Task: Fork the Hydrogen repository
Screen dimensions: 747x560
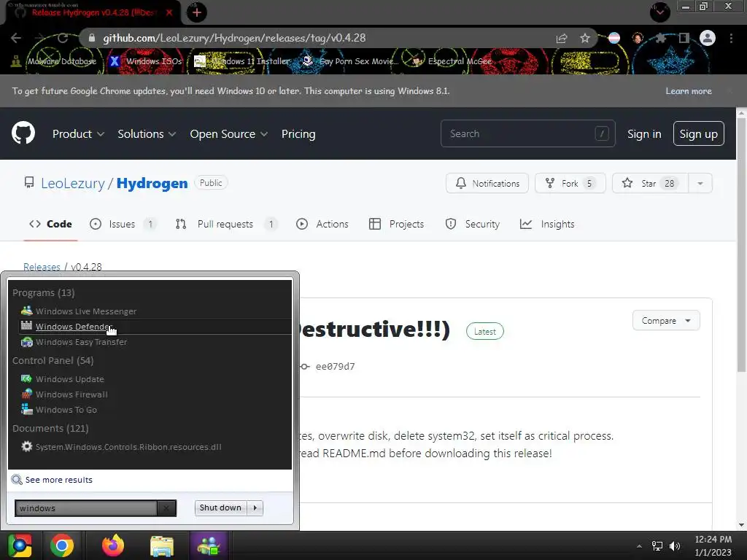Action: 570,183
